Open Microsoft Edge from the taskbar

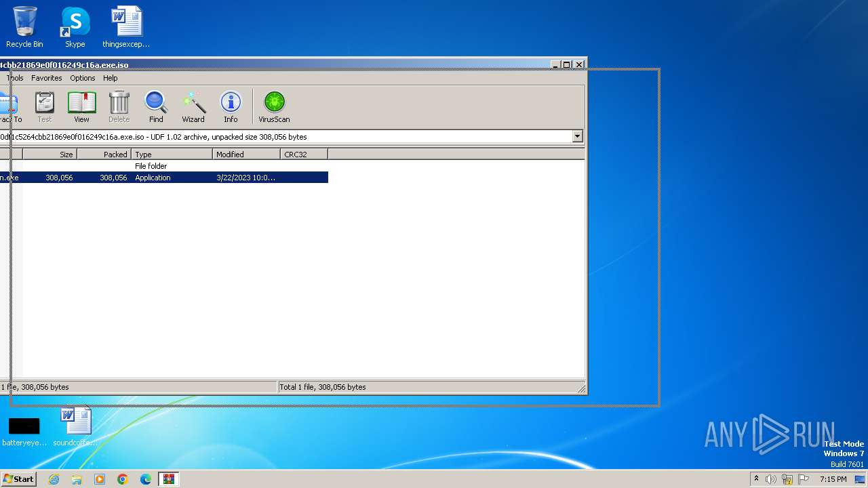pyautogui.click(x=146, y=479)
